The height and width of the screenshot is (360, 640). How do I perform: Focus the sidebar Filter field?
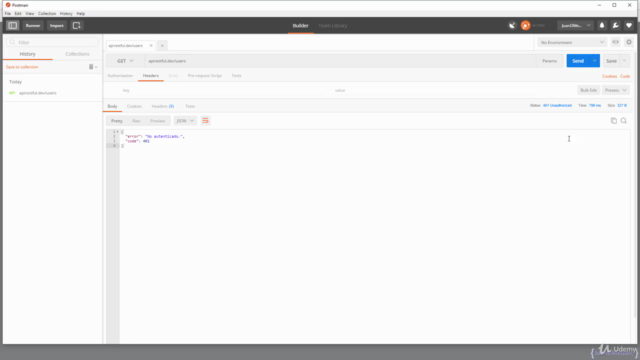pyautogui.click(x=53, y=42)
